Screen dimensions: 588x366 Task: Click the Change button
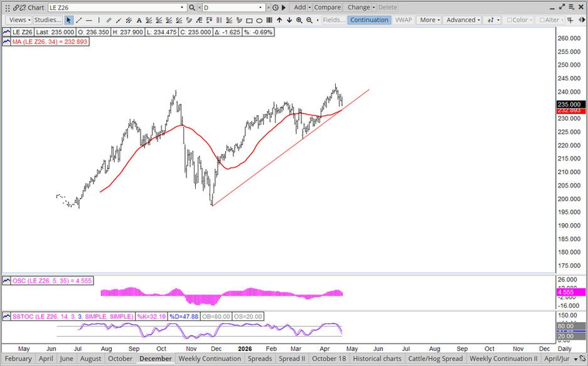[358, 8]
